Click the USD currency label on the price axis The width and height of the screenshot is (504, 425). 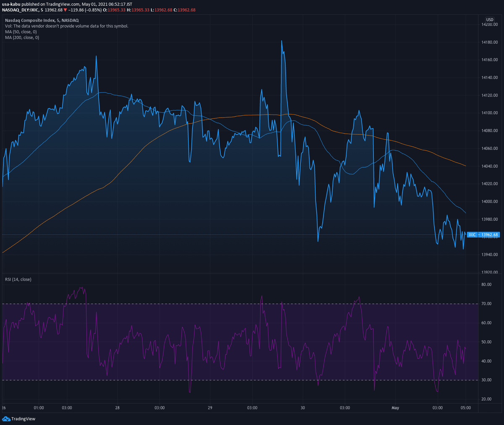click(x=490, y=20)
